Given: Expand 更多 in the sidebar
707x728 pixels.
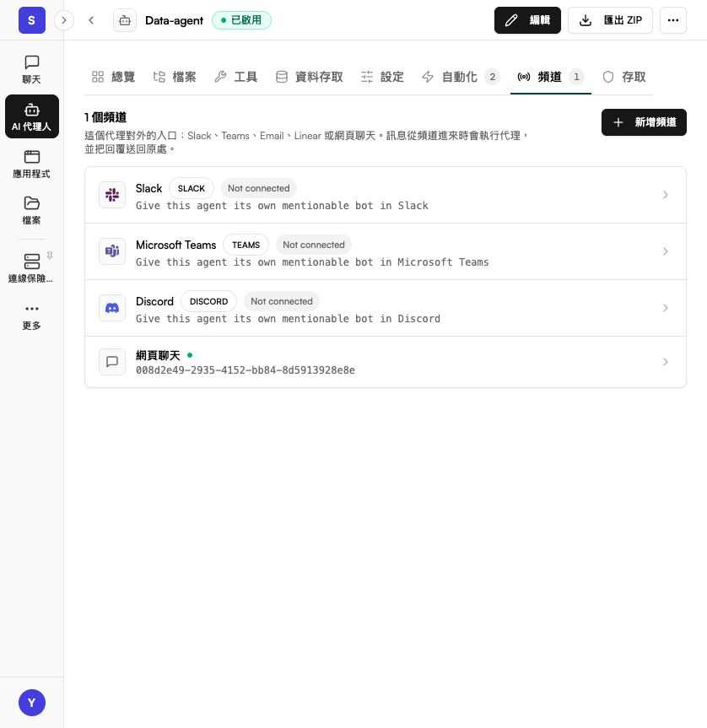Looking at the screenshot, I should [31, 317].
